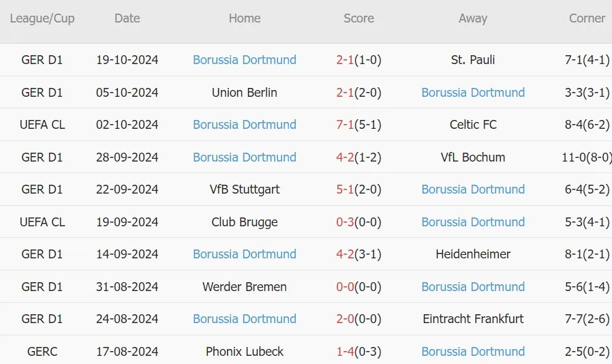Select the Away column header
The image size is (612, 364).
click(473, 18)
